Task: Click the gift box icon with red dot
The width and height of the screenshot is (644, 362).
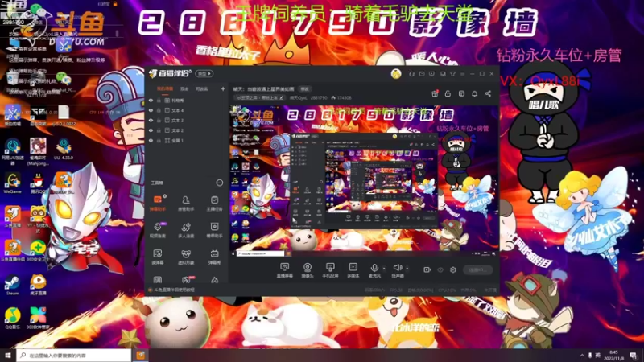Action: [435, 93]
